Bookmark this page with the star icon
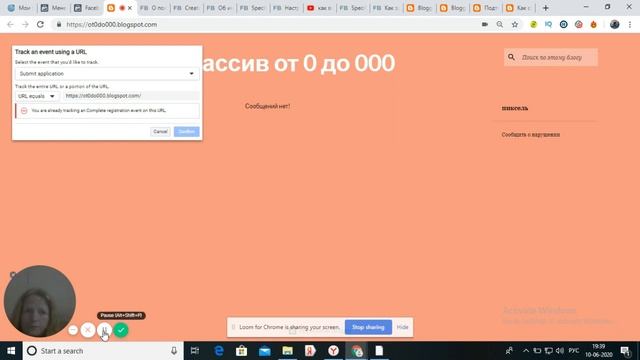Screen dimensions: 640x360 [515, 24]
